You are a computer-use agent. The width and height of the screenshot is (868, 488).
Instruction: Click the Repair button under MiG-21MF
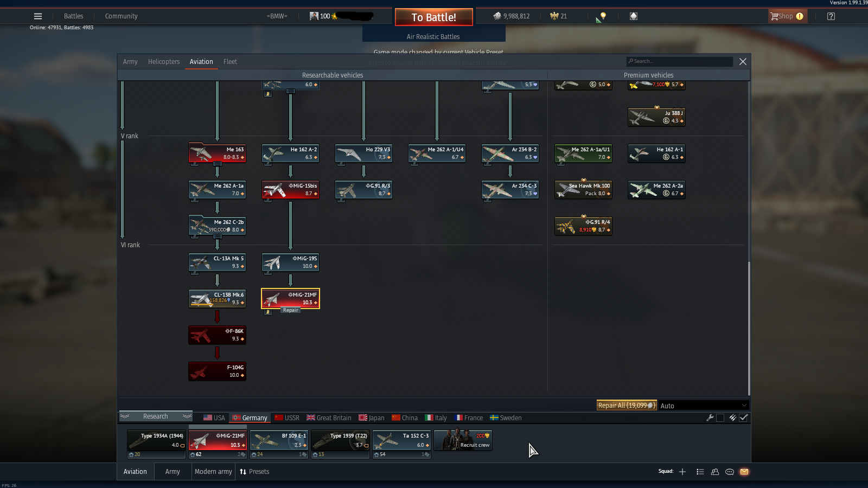(x=290, y=310)
